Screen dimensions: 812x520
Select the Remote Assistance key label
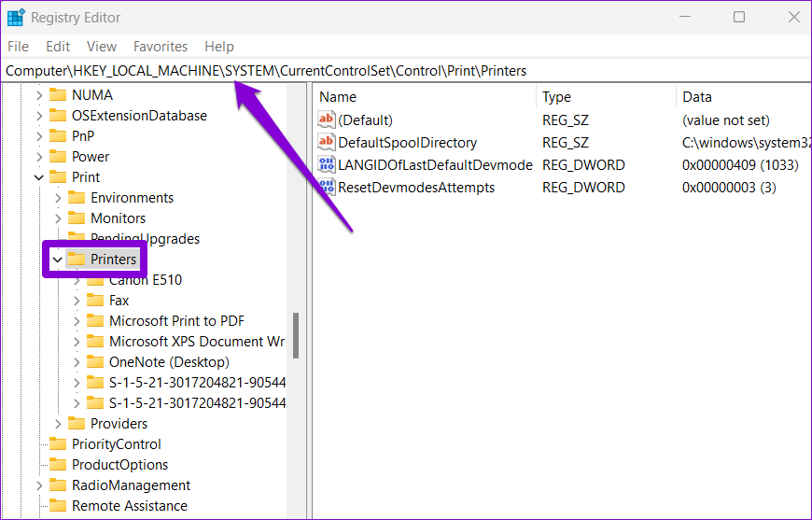pyautogui.click(x=130, y=505)
